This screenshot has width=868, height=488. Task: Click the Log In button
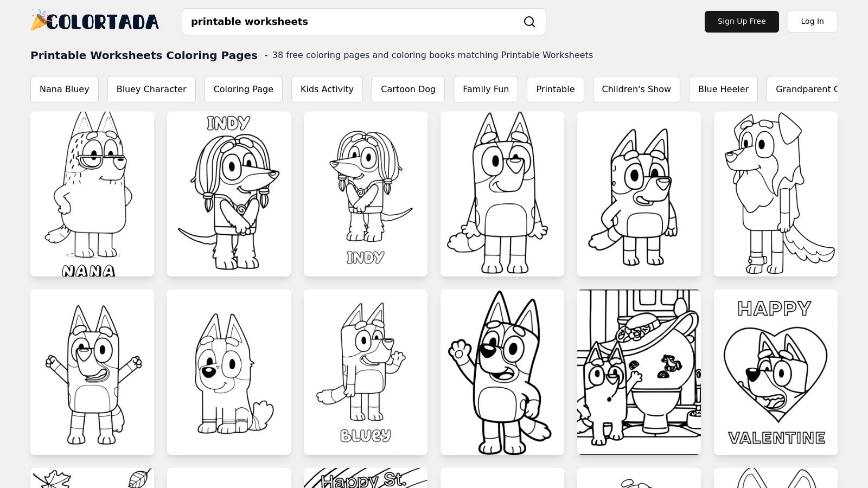[x=812, y=22]
